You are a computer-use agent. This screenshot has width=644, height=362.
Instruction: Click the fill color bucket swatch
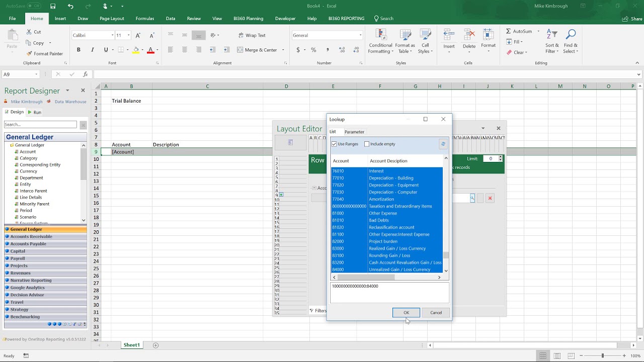[x=136, y=50]
